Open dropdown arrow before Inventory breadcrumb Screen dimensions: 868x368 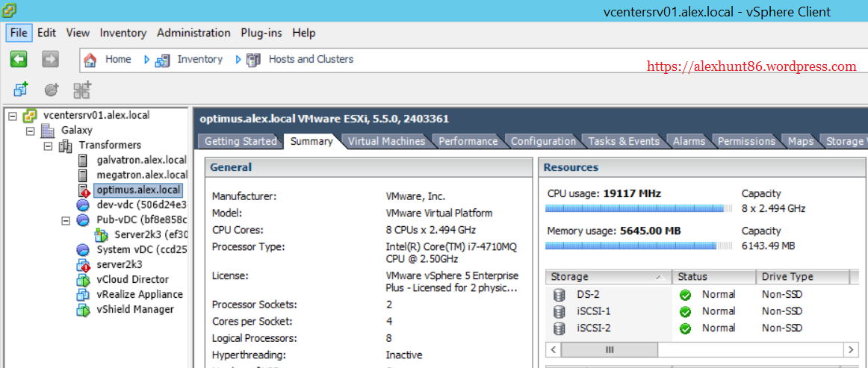pos(146,60)
